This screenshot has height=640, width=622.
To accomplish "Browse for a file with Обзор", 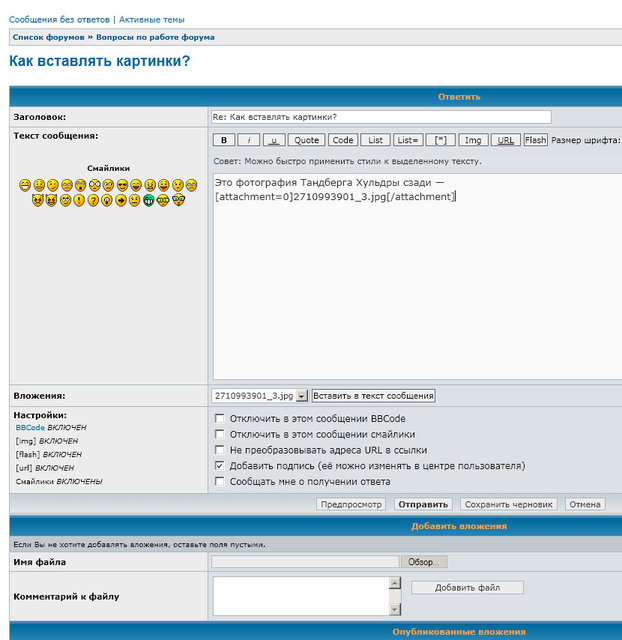I will point(424,562).
